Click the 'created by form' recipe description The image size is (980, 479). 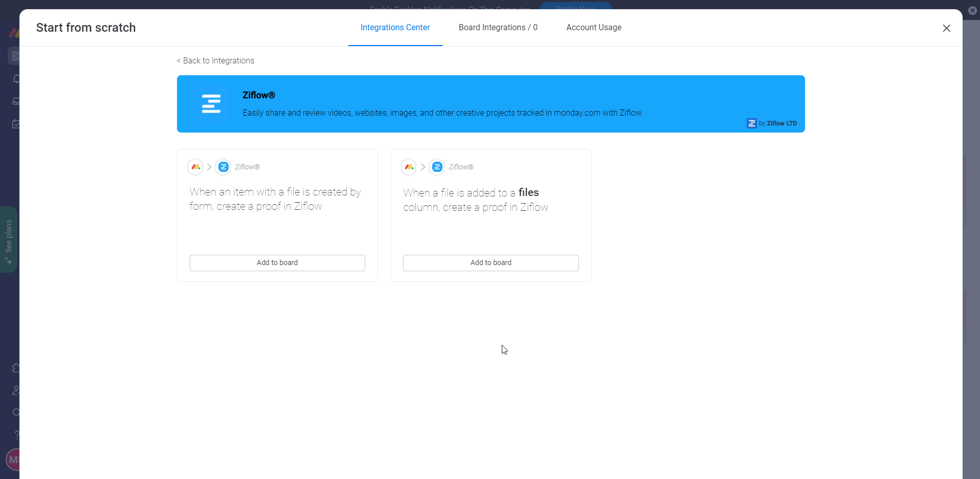pyautogui.click(x=275, y=199)
